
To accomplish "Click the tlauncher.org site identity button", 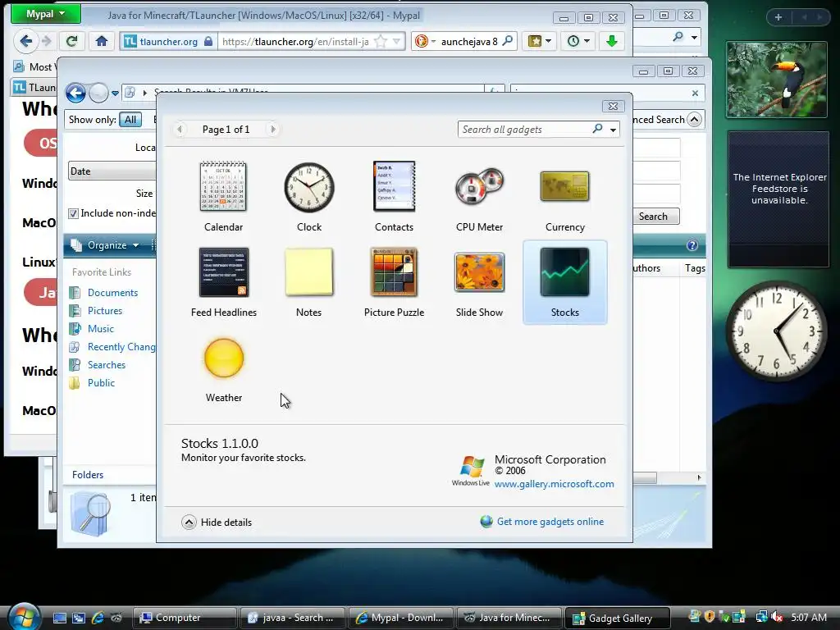I will point(168,41).
